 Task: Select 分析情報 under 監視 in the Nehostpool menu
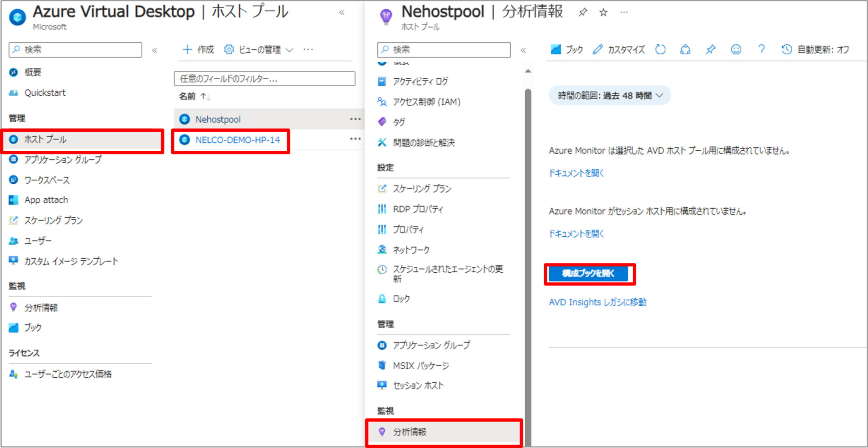pos(409,432)
